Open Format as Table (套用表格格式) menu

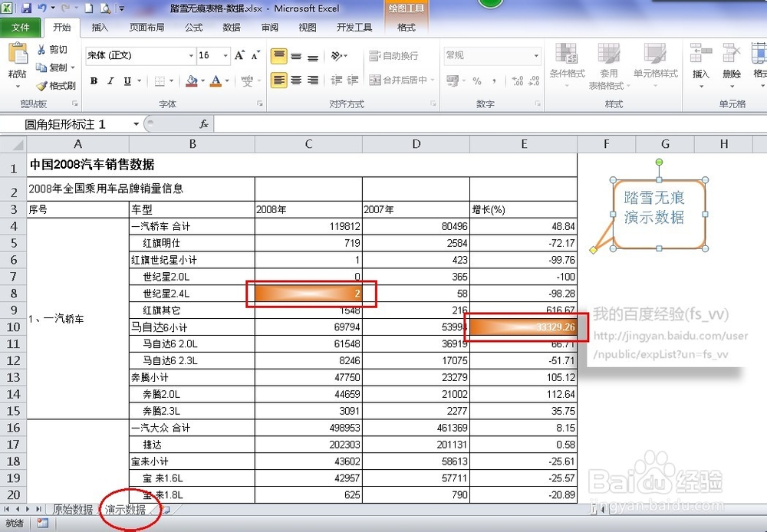point(609,66)
